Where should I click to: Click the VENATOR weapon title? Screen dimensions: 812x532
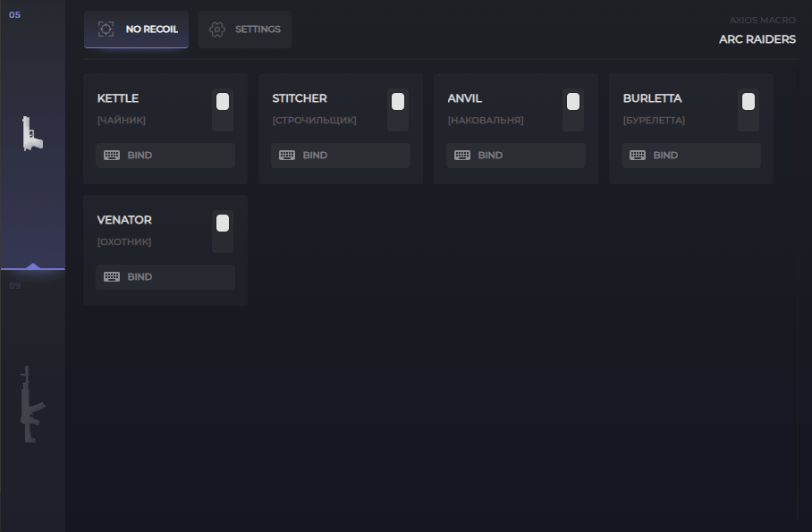pyautogui.click(x=124, y=220)
